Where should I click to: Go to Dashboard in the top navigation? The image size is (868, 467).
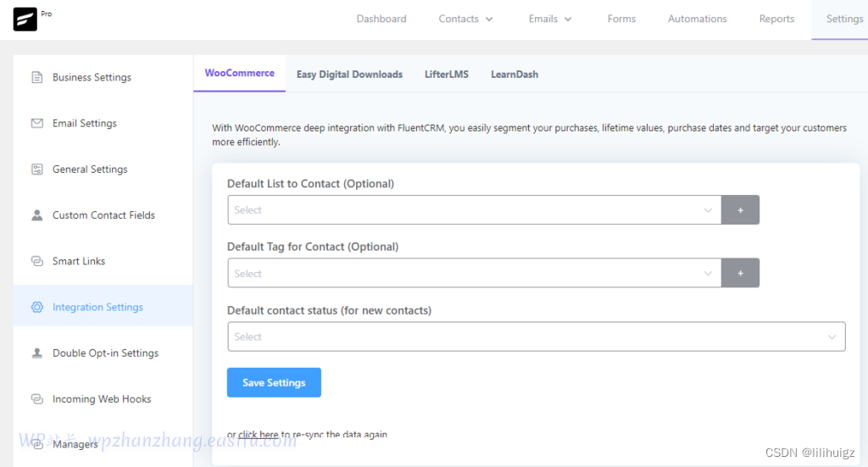coord(381,19)
